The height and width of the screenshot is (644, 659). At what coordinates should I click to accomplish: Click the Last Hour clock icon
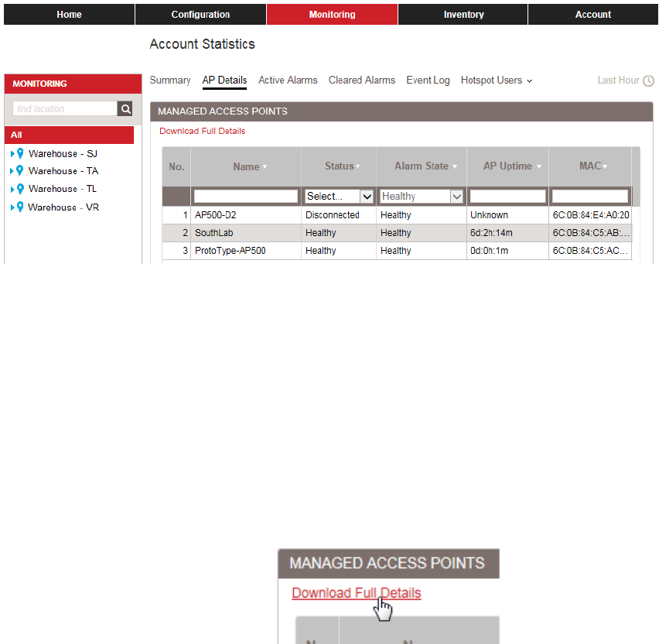(x=648, y=80)
